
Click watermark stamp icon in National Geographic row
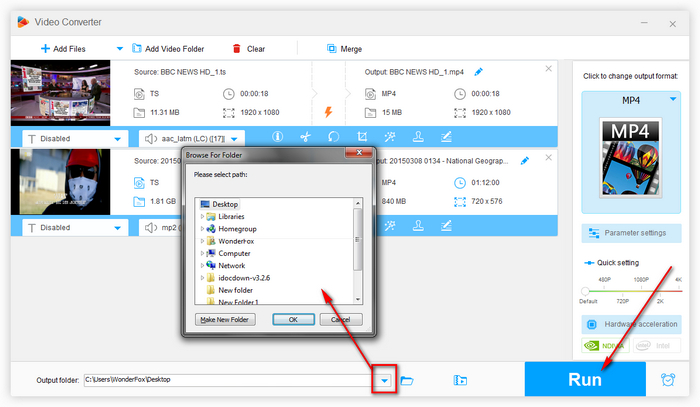[x=418, y=226]
